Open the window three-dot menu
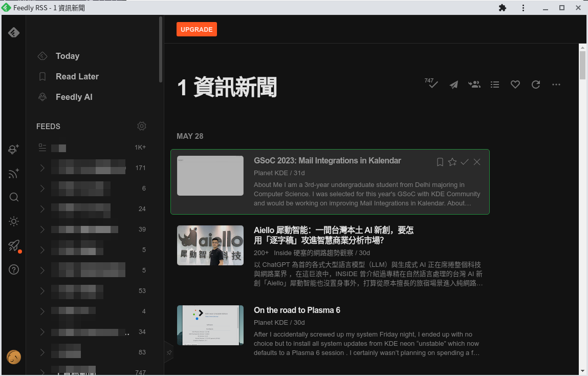 pos(523,8)
